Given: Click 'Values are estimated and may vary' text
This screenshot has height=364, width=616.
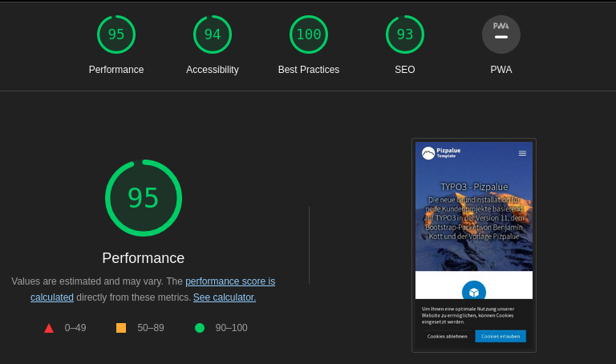Looking at the screenshot, I should click(x=87, y=281).
